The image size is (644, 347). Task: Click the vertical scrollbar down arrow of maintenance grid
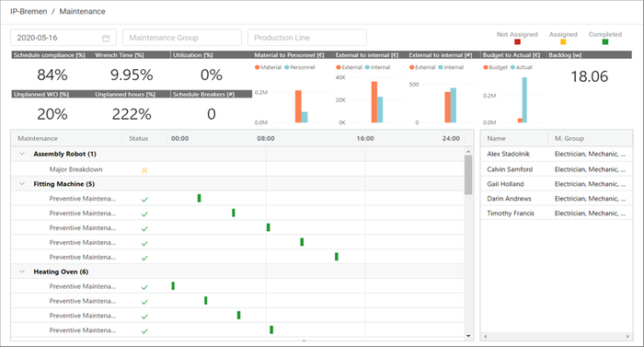[468, 336]
